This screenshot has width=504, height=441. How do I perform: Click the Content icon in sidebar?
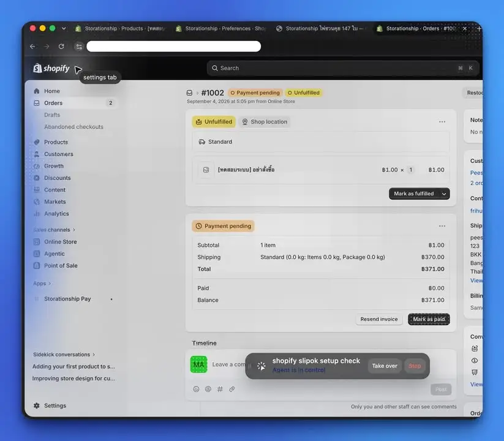37,190
